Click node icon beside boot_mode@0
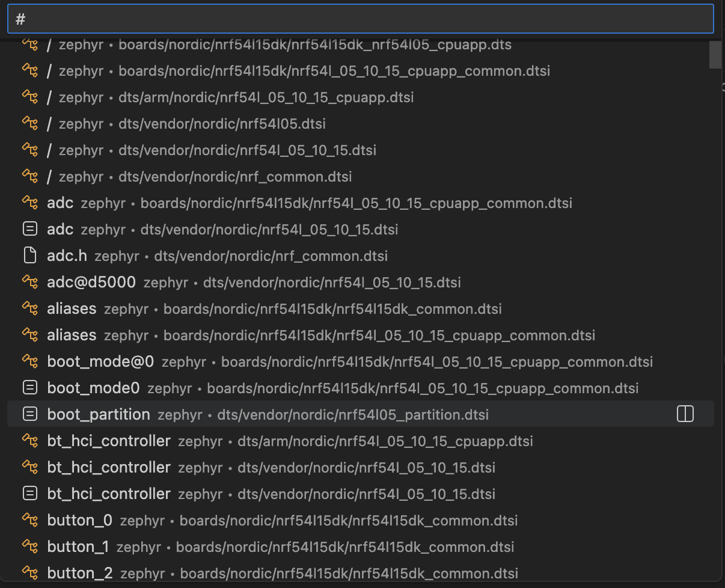 [x=29, y=361]
